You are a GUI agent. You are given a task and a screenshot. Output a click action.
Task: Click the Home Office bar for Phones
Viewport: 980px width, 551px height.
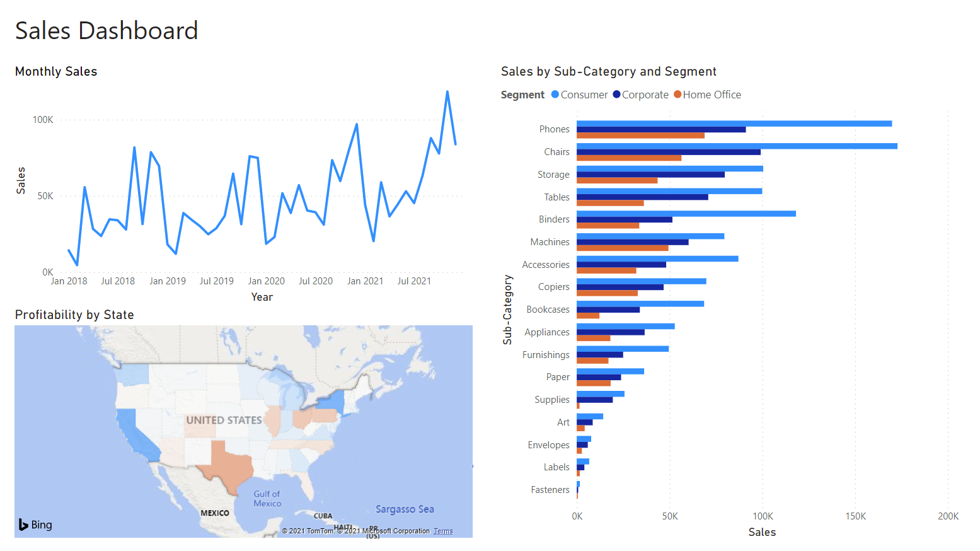tap(640, 136)
